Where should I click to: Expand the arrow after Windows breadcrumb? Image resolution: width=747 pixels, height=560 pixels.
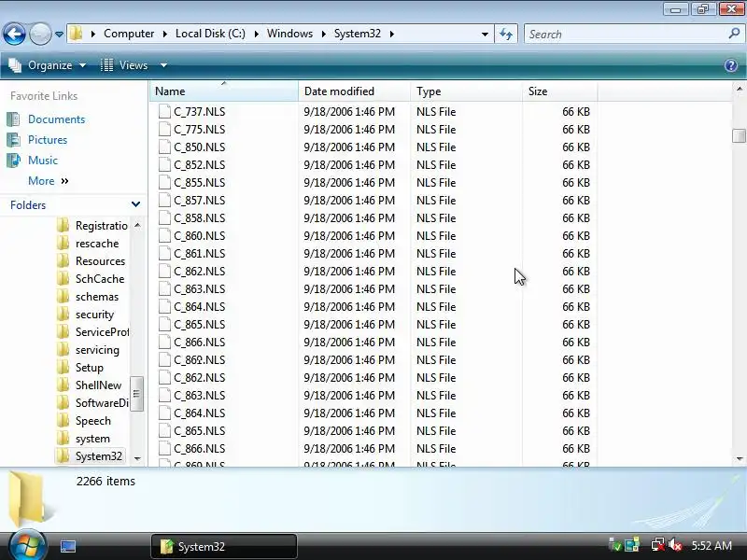point(323,34)
